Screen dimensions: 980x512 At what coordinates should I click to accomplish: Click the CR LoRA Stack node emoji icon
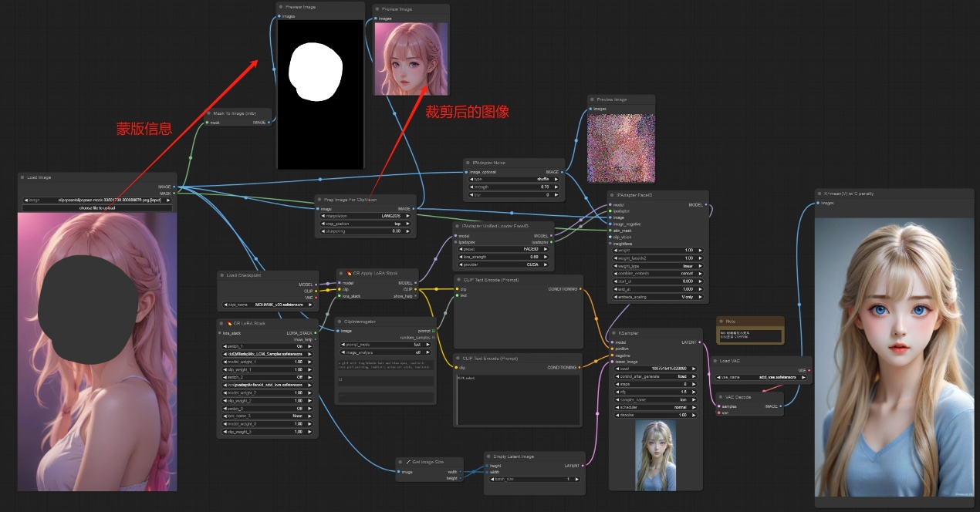pyautogui.click(x=229, y=323)
